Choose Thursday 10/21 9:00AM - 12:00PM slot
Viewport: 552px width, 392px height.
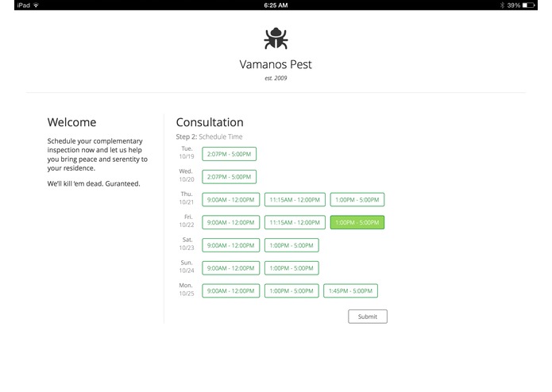(x=231, y=200)
